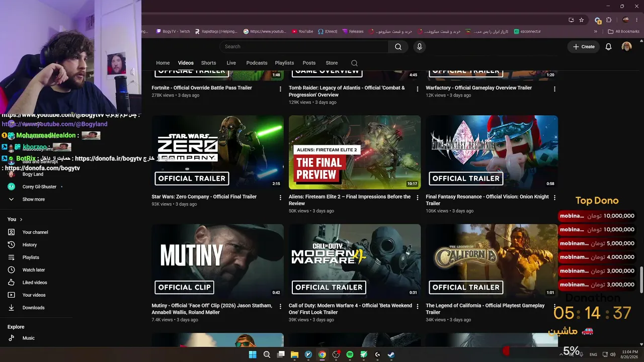Image resolution: width=644 pixels, height=362 pixels.
Task: Open the Posts tab
Action: point(309,63)
